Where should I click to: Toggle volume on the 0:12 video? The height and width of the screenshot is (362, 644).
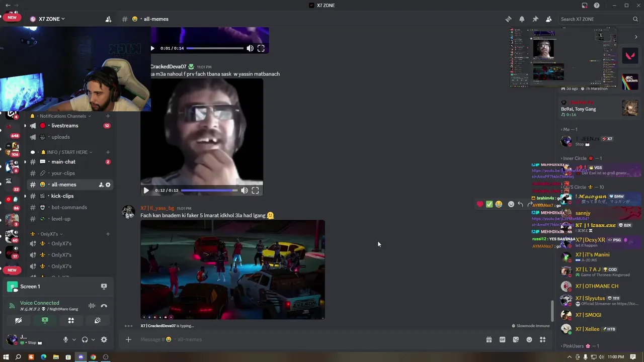point(244,191)
